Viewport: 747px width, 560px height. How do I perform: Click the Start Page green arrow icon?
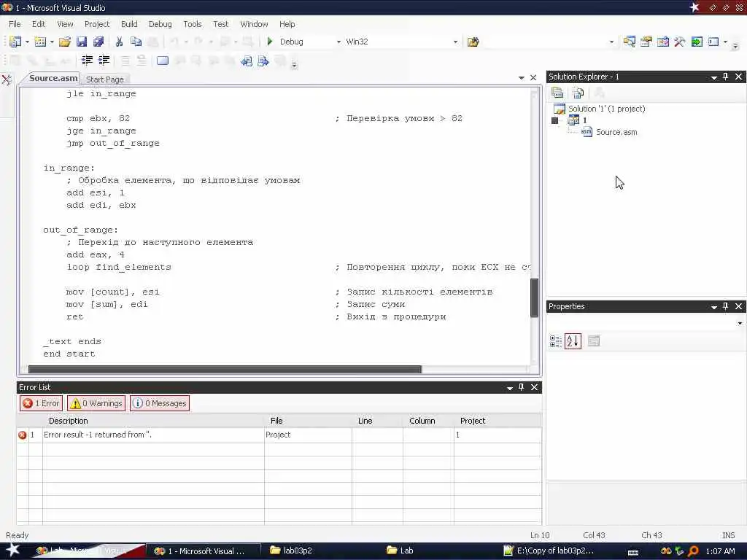[x=697, y=42]
